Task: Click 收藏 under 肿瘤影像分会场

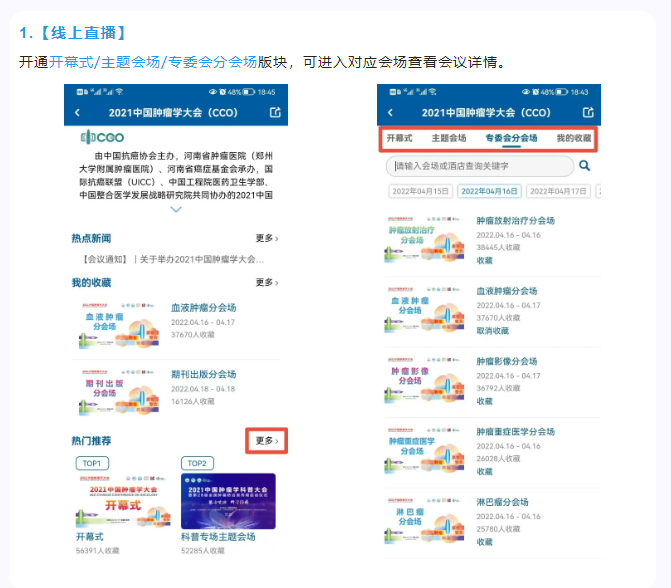Action: coord(485,401)
